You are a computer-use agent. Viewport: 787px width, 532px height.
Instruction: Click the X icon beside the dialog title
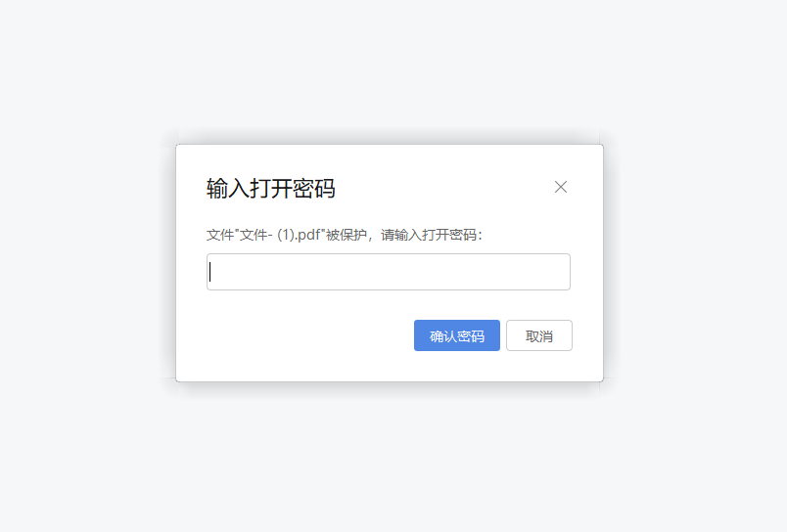point(561,187)
